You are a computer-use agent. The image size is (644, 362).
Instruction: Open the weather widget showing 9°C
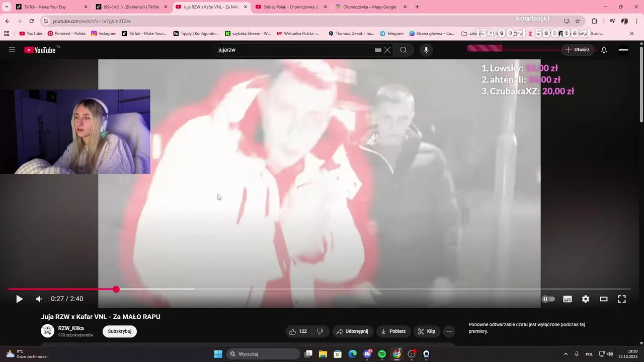click(27, 354)
